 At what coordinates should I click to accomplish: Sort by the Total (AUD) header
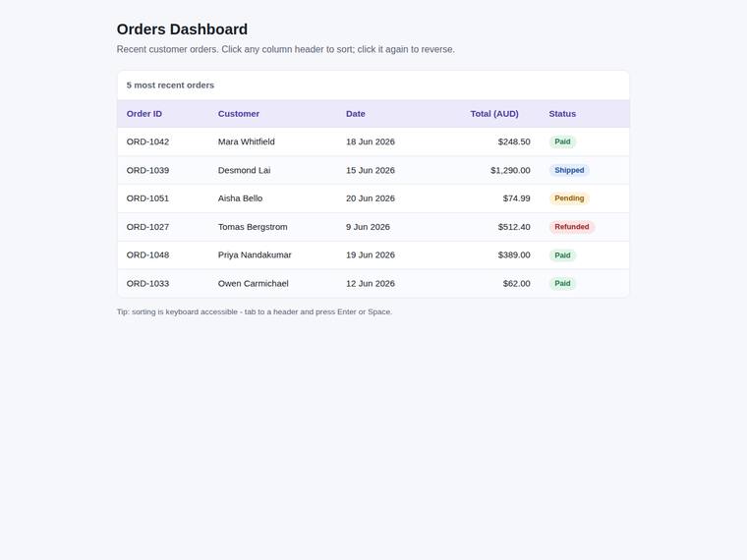494,114
